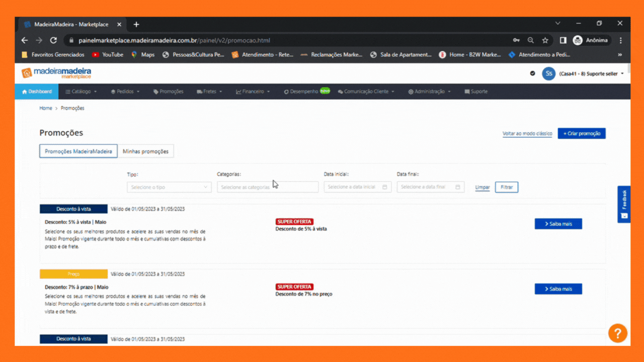Open the Sala de Apartament... bookmark
Image resolution: width=644 pixels, height=362 pixels.
tap(401, 55)
